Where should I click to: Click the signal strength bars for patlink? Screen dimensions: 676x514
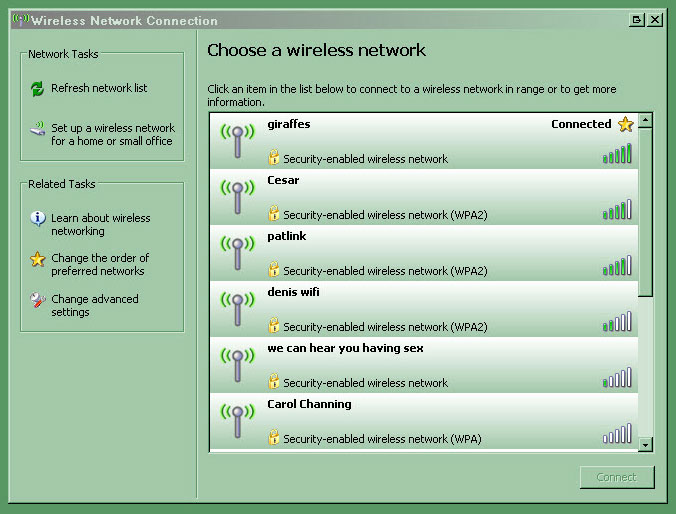617,266
